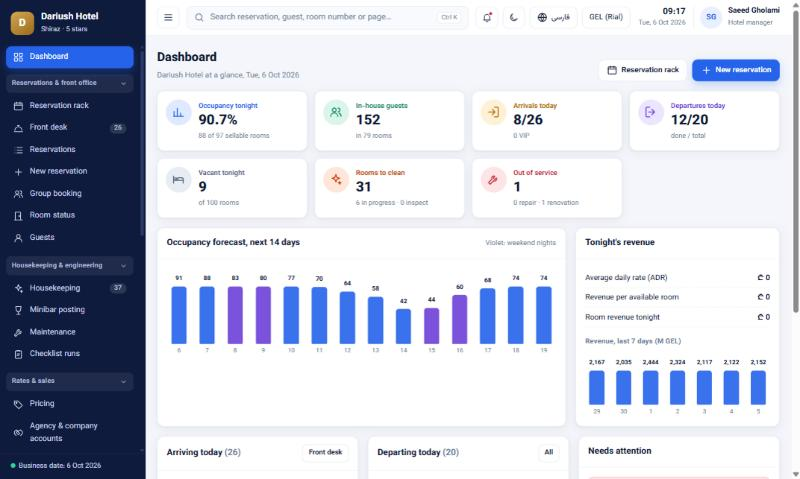Open Reservation rack in sidebar
This screenshot has width=800, height=479.
[70, 106]
